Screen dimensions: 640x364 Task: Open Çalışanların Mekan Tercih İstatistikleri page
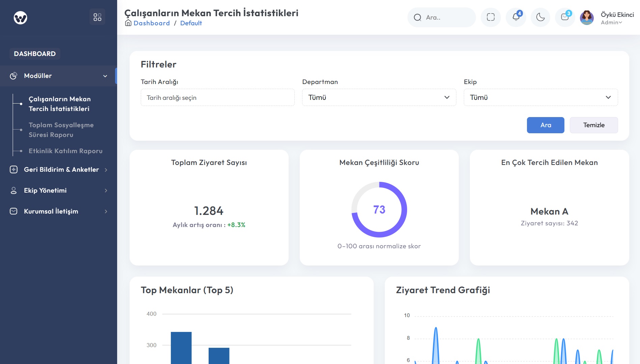click(x=59, y=104)
